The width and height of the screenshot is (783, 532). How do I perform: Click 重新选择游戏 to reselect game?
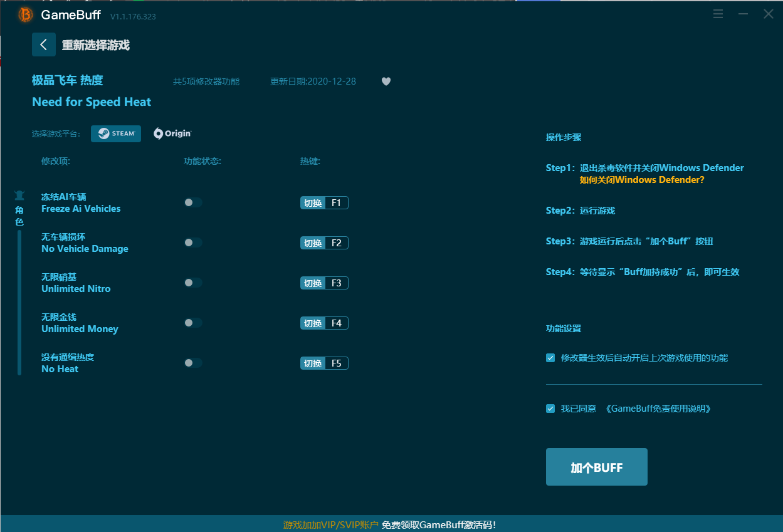[96, 45]
